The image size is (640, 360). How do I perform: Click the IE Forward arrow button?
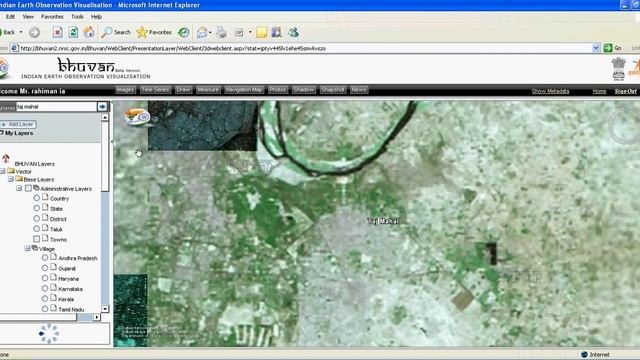click(34, 32)
